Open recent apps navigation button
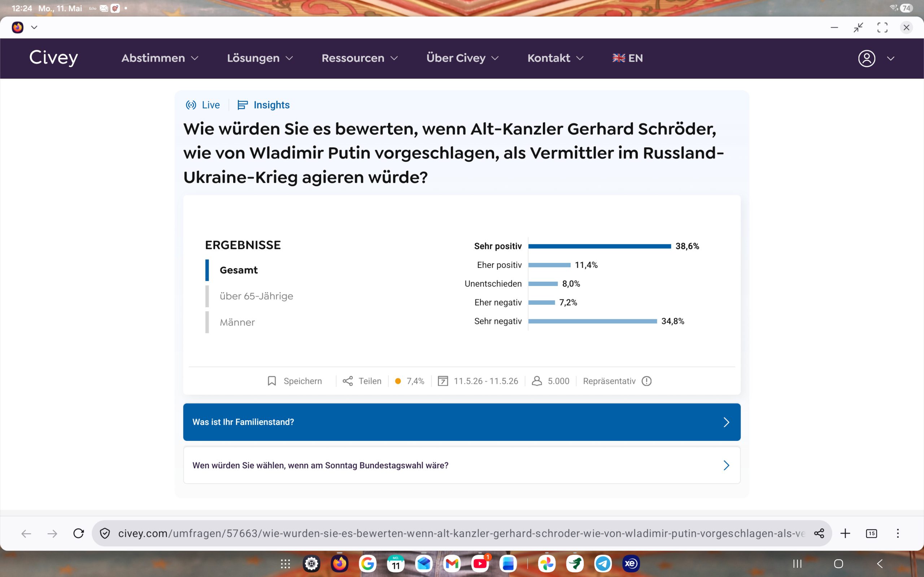Image resolution: width=924 pixels, height=577 pixels. (x=797, y=564)
